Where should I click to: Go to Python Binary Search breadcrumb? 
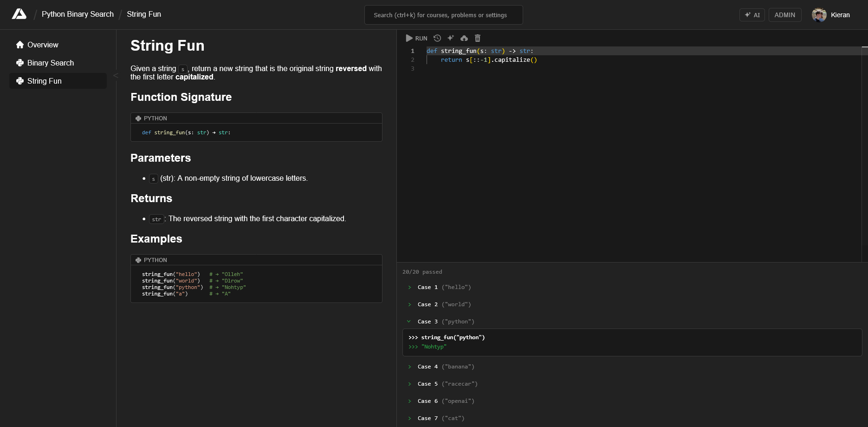click(x=78, y=14)
